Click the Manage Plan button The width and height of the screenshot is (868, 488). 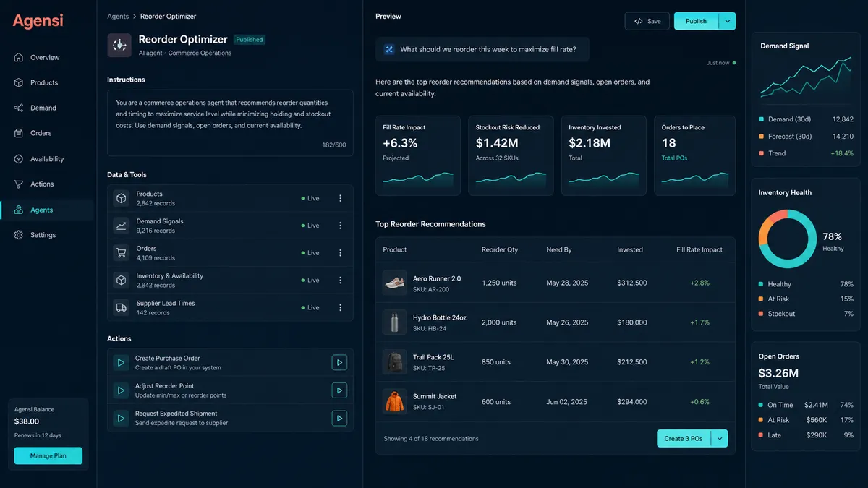pos(48,456)
